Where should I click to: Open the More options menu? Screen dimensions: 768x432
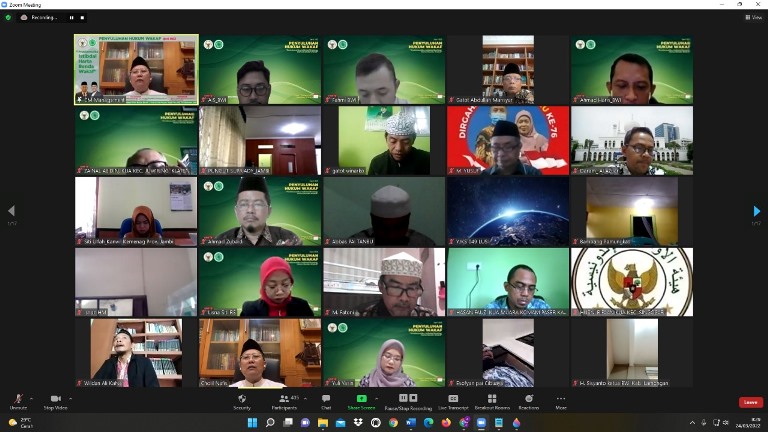(561, 402)
